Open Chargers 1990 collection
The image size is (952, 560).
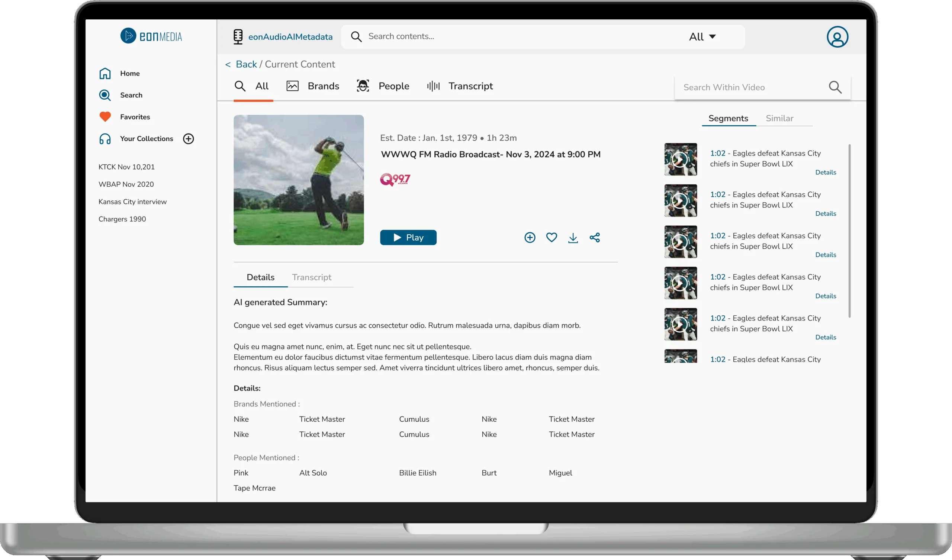pos(122,219)
